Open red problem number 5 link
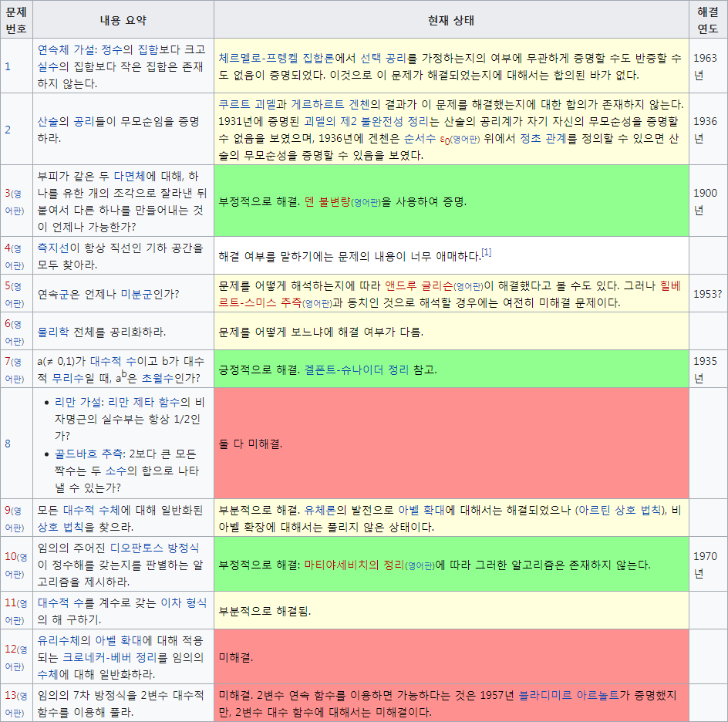Viewport: 728px width, 722px height. [8, 286]
